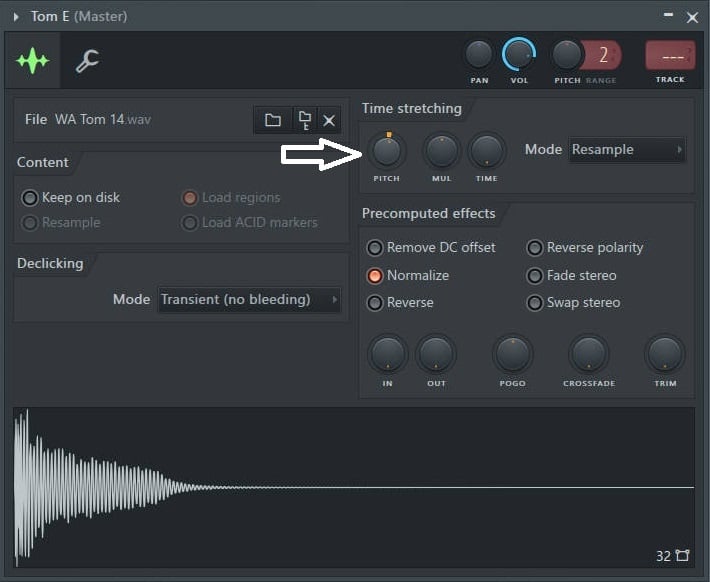Open the Declicking Mode dropdown
Image resolution: width=710 pixels, height=582 pixels.
[249, 299]
